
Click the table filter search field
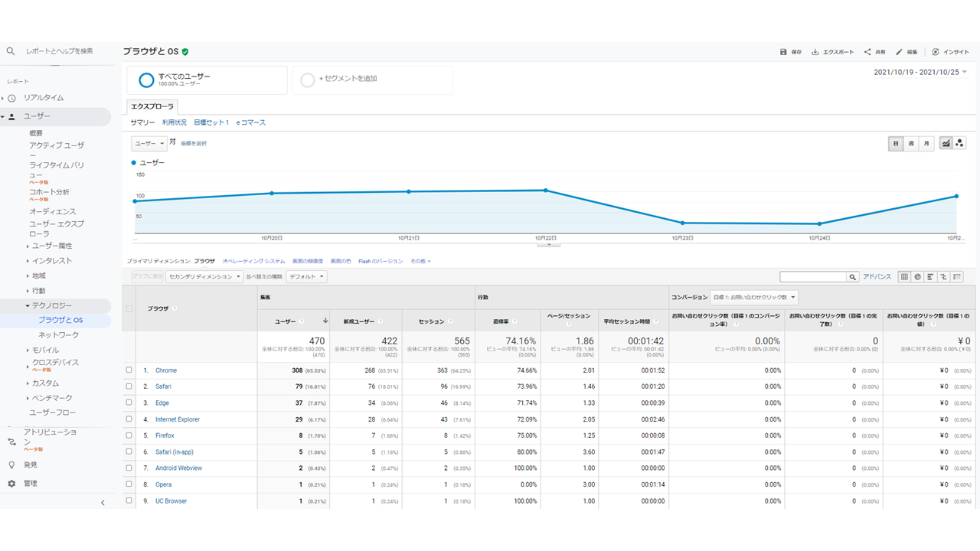pyautogui.click(x=812, y=277)
